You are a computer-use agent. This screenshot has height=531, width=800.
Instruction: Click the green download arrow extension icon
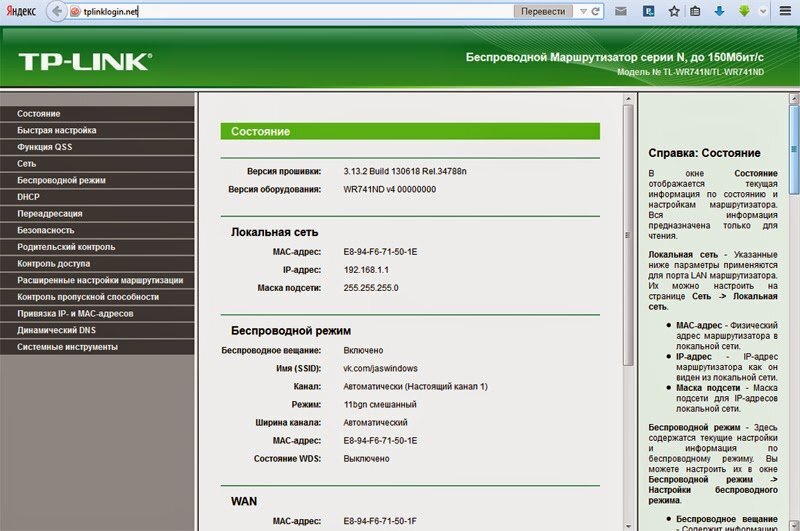tap(744, 11)
